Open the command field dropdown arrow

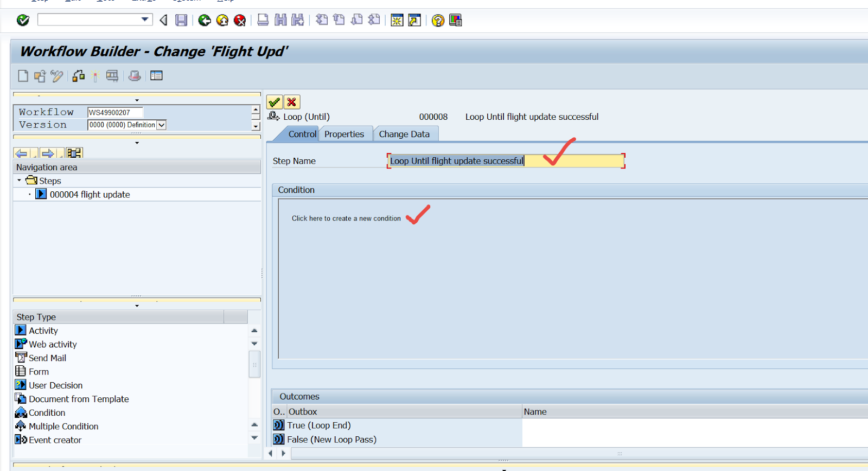(x=145, y=20)
